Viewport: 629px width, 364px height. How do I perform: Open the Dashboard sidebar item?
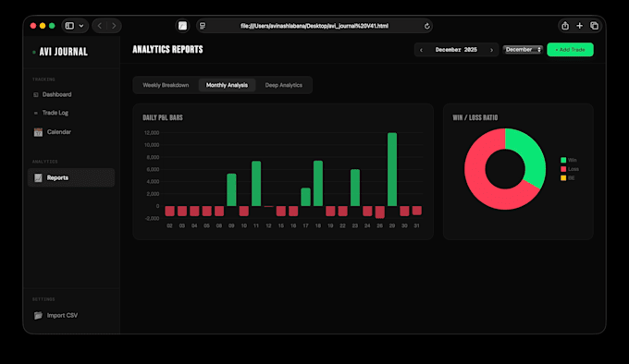(x=71, y=94)
